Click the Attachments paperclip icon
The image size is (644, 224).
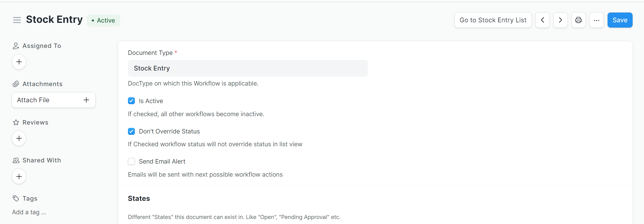click(16, 84)
